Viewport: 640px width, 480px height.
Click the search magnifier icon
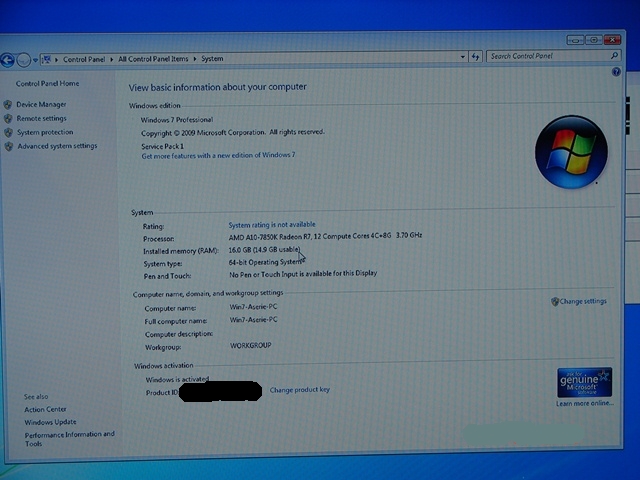(x=614, y=56)
